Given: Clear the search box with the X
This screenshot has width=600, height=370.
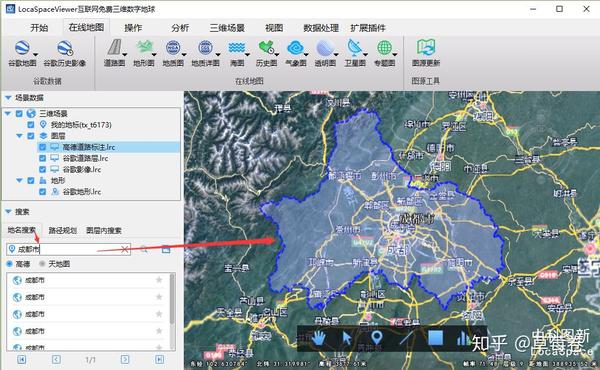Looking at the screenshot, I should (x=124, y=249).
